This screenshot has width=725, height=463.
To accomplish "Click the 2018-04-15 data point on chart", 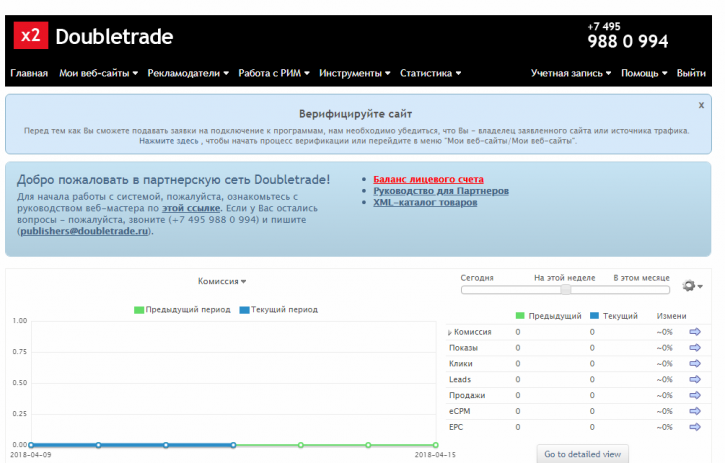I will coord(436,445).
